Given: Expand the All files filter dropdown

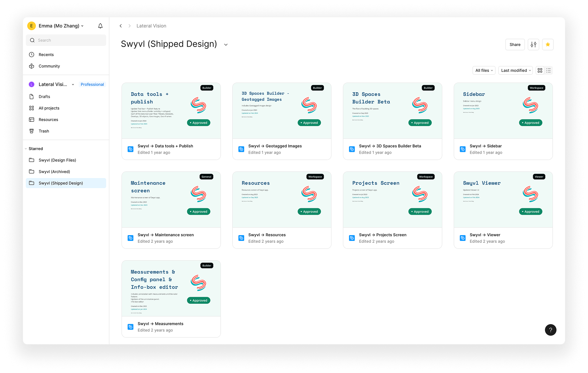Looking at the screenshot, I should click(484, 70).
